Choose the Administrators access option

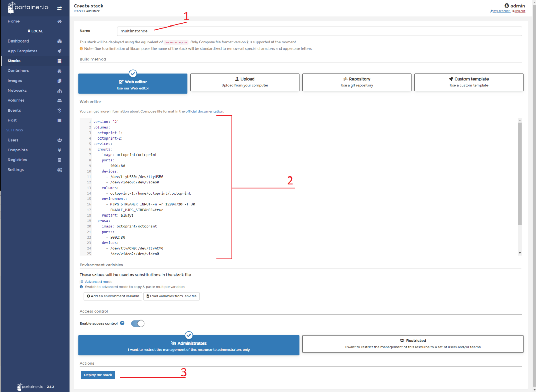coord(188,345)
